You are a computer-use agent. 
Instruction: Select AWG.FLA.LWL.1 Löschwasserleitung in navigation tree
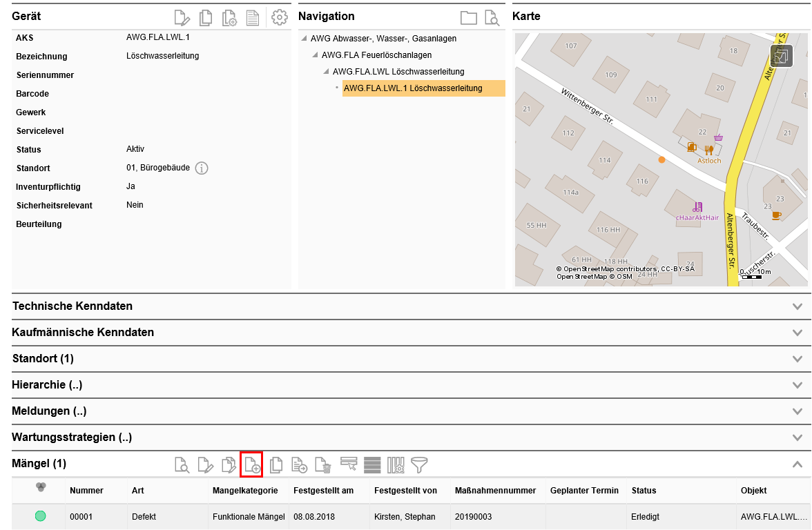[413, 88]
